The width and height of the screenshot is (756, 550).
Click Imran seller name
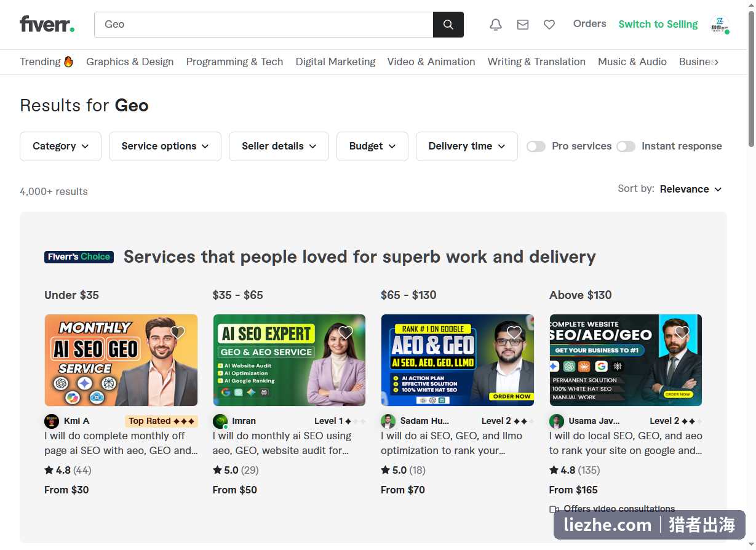coord(244,421)
